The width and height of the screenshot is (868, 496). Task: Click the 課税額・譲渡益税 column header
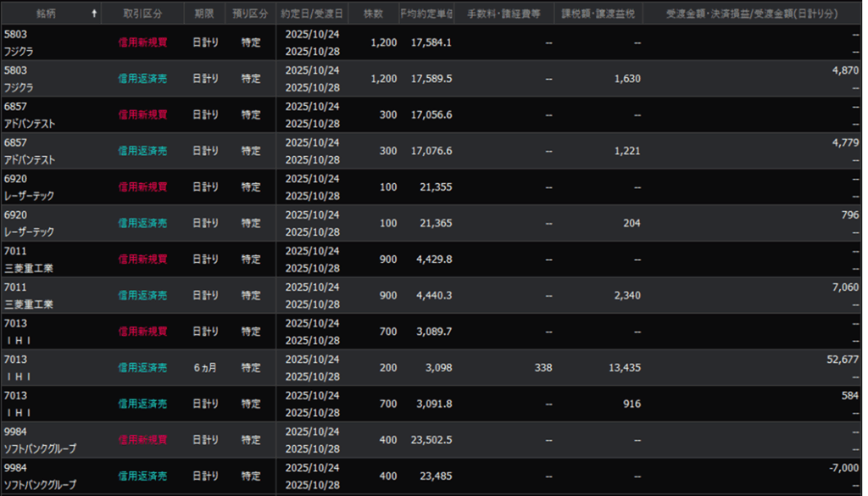tap(598, 14)
